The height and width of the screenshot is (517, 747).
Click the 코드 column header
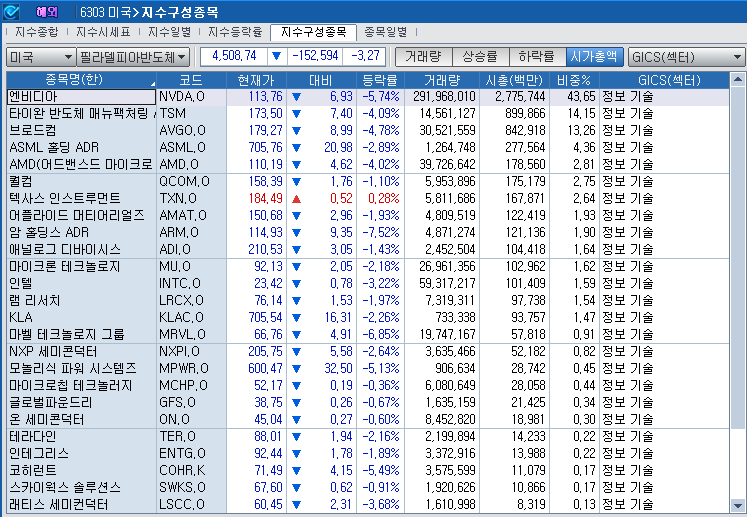[191, 80]
